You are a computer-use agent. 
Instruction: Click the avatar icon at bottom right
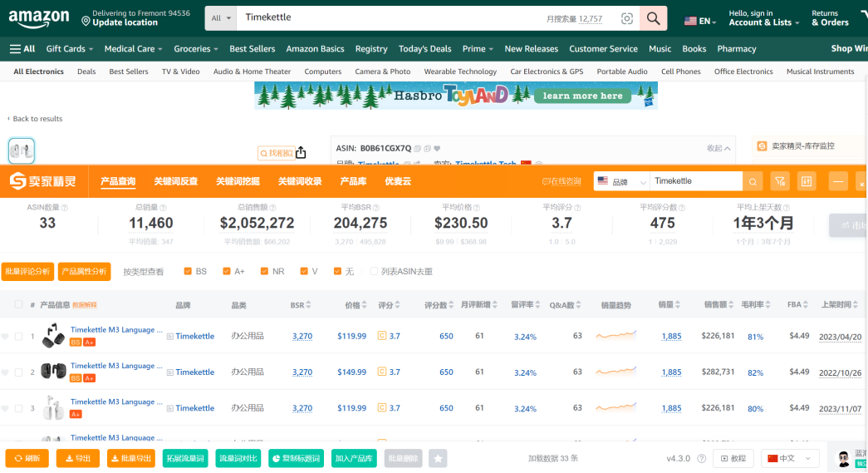point(843,458)
